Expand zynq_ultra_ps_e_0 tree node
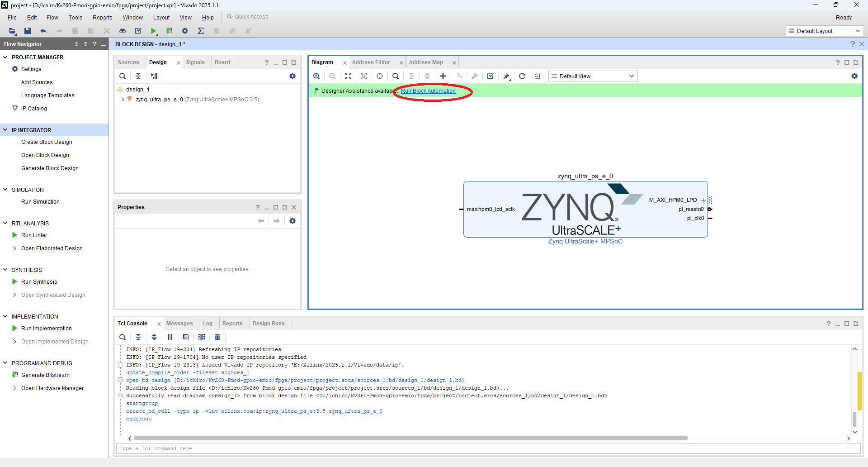Image resolution: width=868 pixels, height=467 pixels. coord(123,100)
